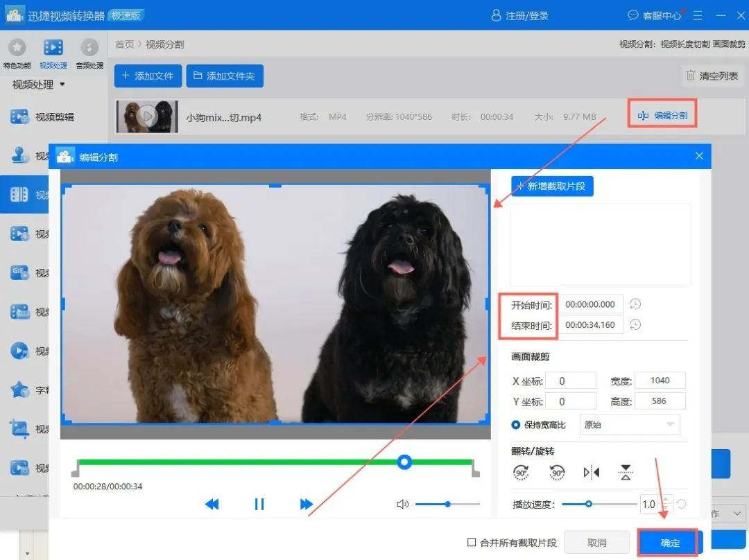Image resolution: width=749 pixels, height=560 pixels.
Task: Rotate video 90° clockwise
Action: [x=521, y=473]
